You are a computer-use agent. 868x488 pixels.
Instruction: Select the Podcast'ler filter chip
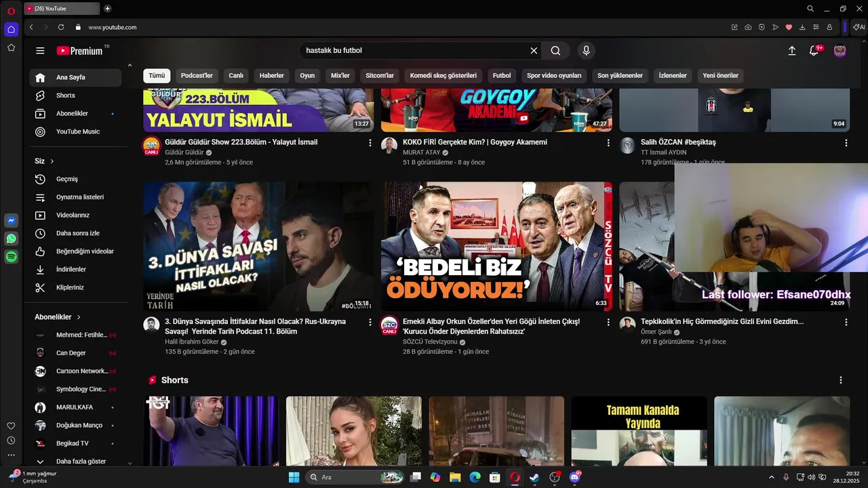197,75
